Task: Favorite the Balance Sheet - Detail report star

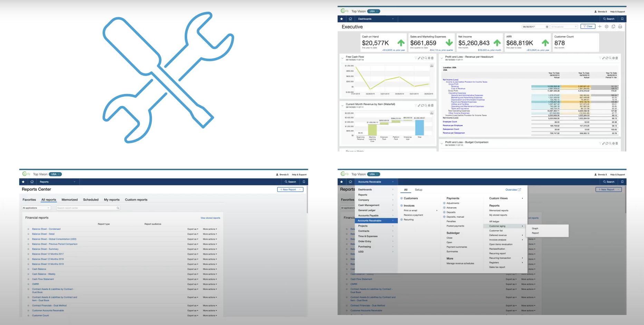Action: pos(28,234)
